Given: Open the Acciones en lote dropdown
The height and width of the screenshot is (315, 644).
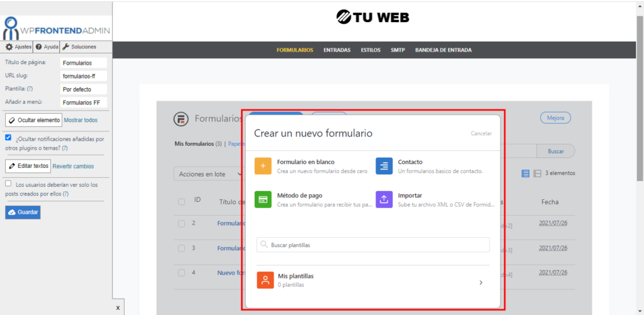Looking at the screenshot, I should pyautogui.click(x=209, y=174).
